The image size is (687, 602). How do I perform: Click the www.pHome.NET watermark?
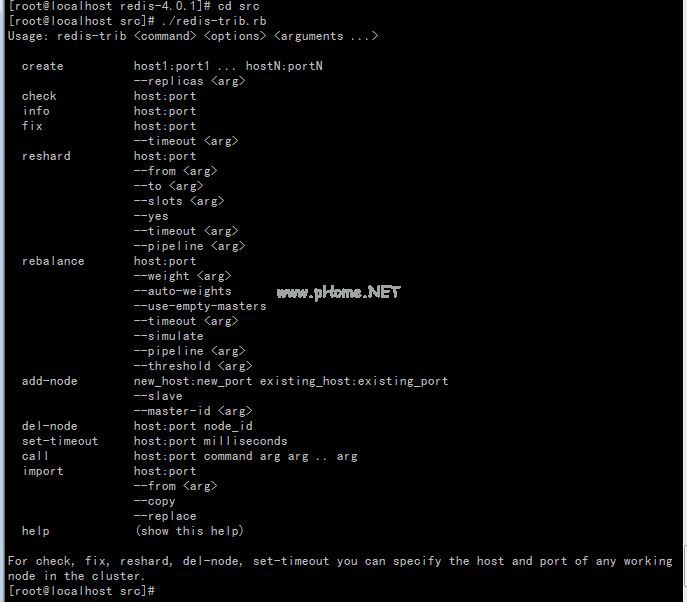338,292
